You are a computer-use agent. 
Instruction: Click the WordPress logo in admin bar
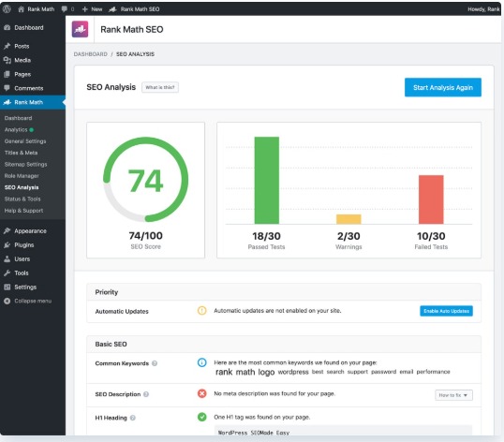point(7,9)
